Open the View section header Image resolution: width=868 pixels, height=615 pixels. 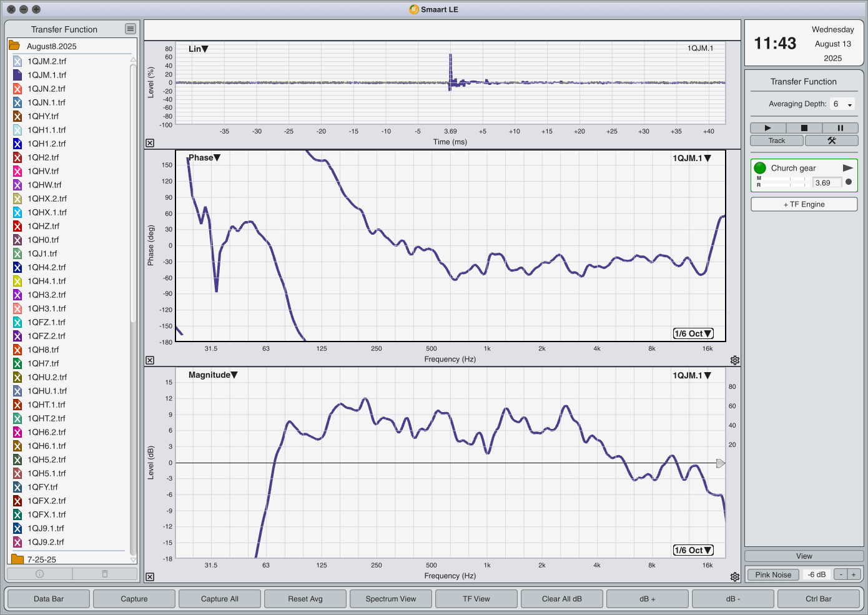pyautogui.click(x=804, y=556)
